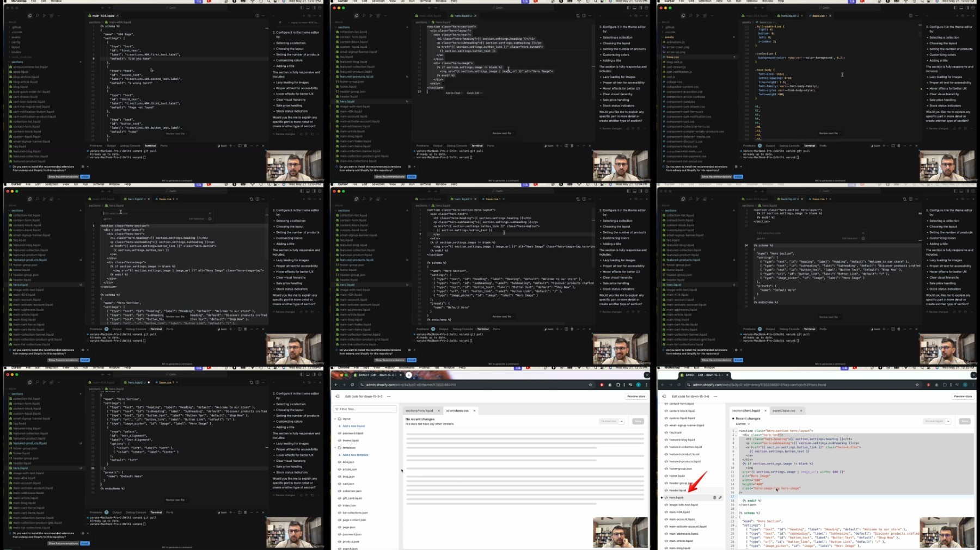Open apps.liquid in file tree
980x550 pixels.
click(21, 72)
